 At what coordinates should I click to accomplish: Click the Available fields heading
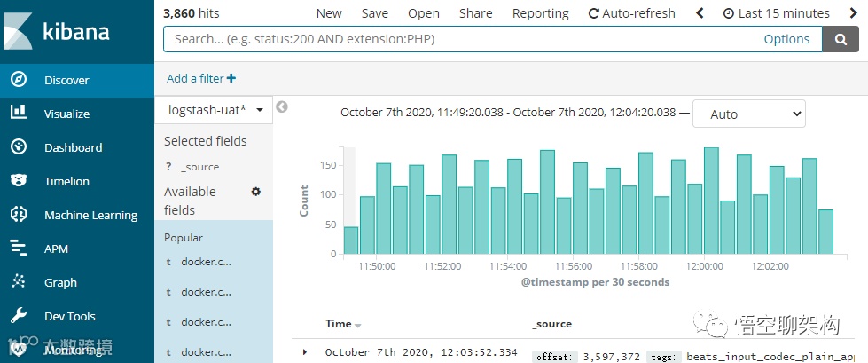click(x=190, y=201)
